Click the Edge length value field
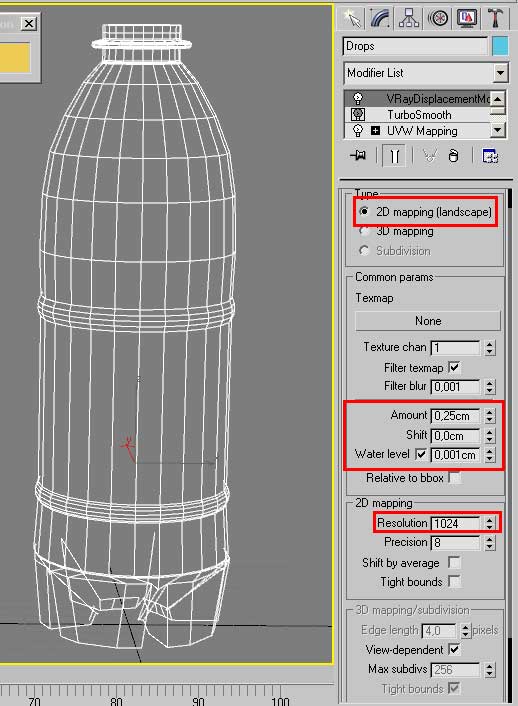The height and width of the screenshot is (706, 518). (439, 631)
